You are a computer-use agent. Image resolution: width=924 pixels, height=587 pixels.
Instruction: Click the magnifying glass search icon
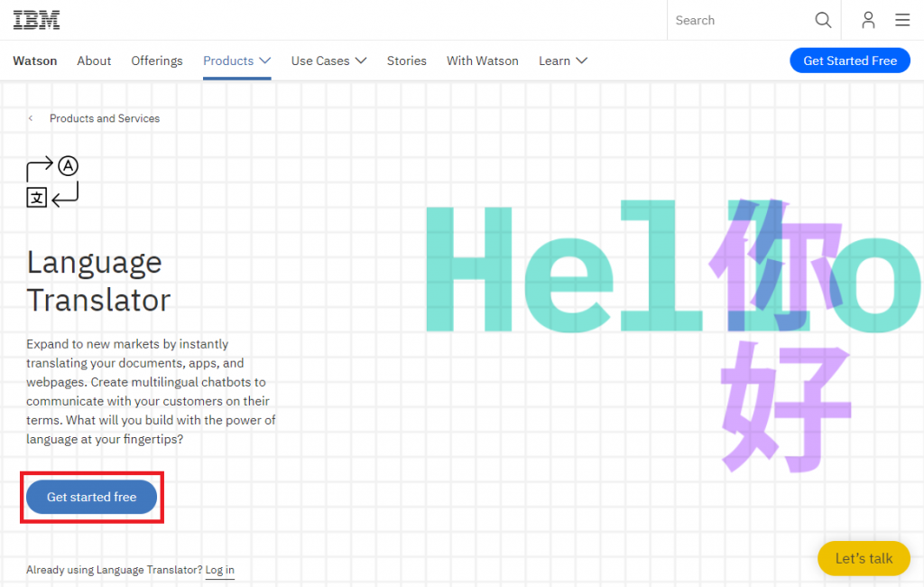pyautogui.click(x=823, y=20)
